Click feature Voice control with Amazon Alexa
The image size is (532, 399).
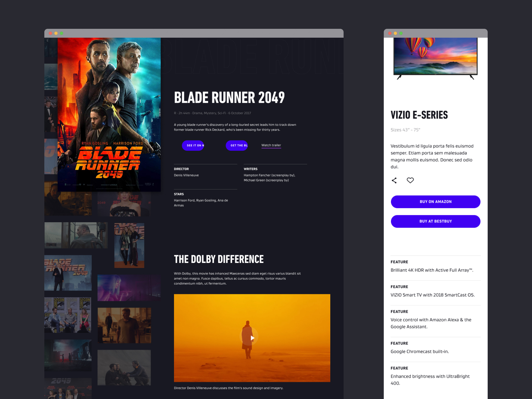[431, 323]
